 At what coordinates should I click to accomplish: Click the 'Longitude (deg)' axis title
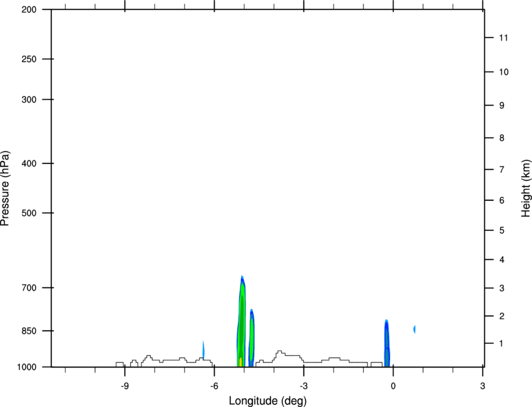click(x=268, y=401)
